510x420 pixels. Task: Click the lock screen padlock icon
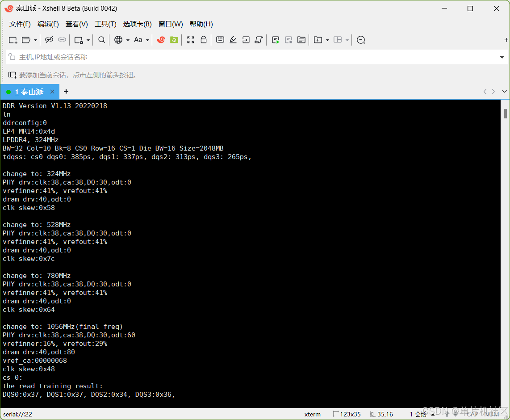(x=204, y=40)
